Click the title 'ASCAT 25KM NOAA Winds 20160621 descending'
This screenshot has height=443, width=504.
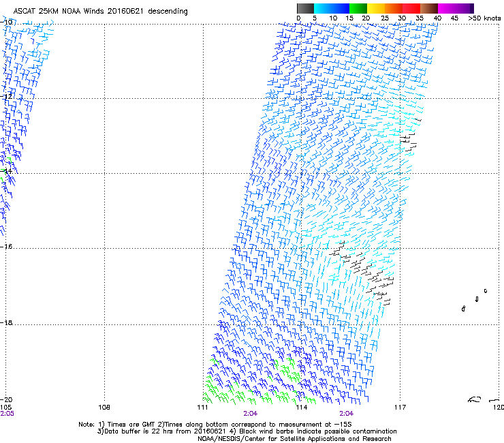click(x=100, y=12)
